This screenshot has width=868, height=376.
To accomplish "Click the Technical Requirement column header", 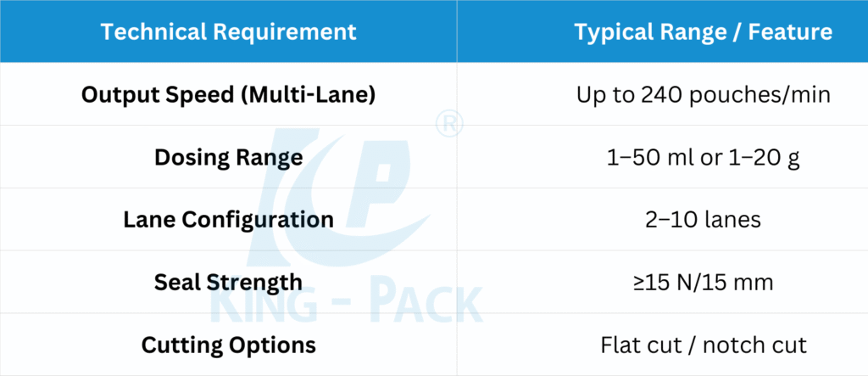I will 228,32.
